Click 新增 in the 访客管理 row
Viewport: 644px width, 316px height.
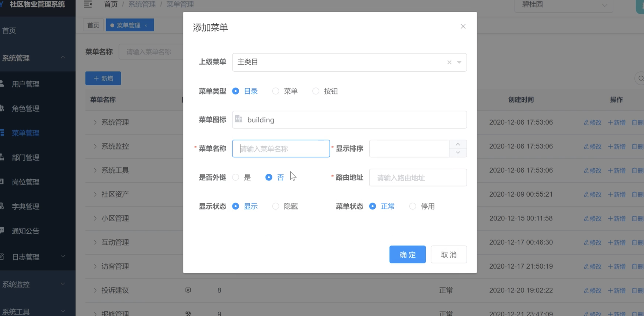pos(617,266)
